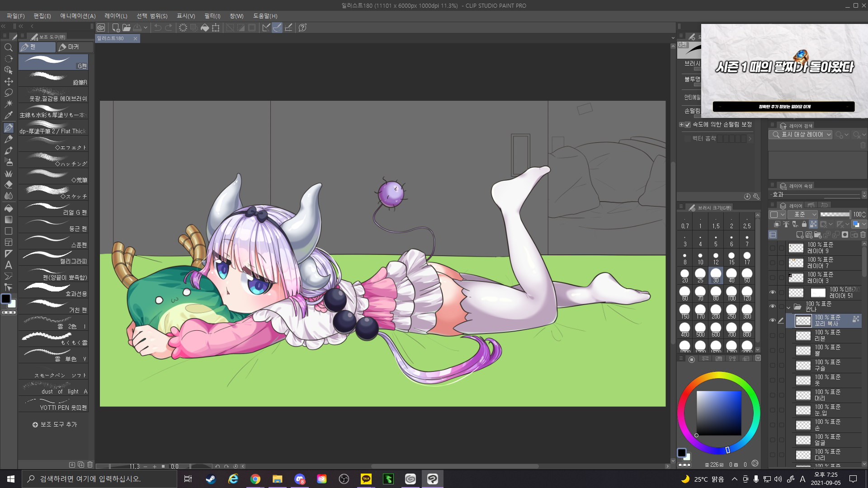Create a new raster layer

pyautogui.click(x=800, y=235)
